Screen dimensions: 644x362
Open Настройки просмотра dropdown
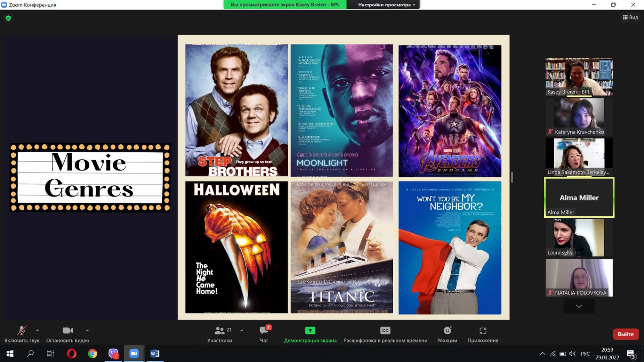[386, 5]
